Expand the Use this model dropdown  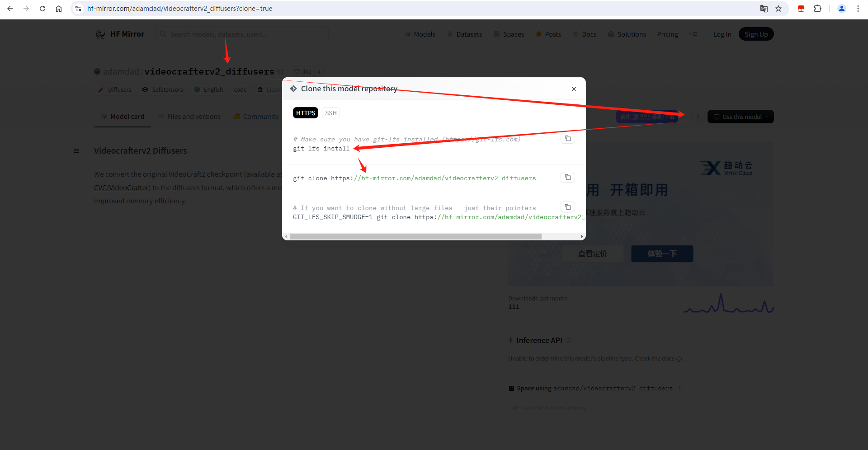click(x=741, y=117)
